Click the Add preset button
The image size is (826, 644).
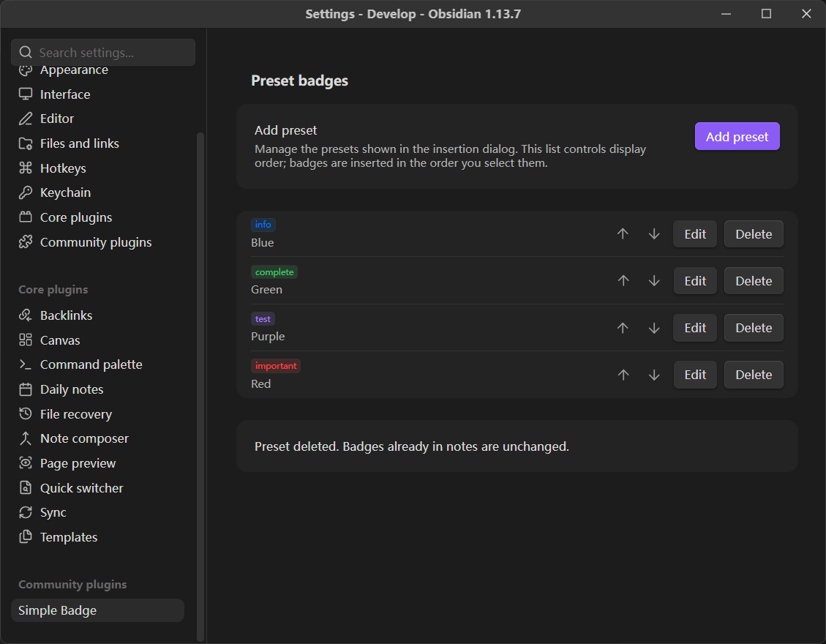[x=737, y=137]
